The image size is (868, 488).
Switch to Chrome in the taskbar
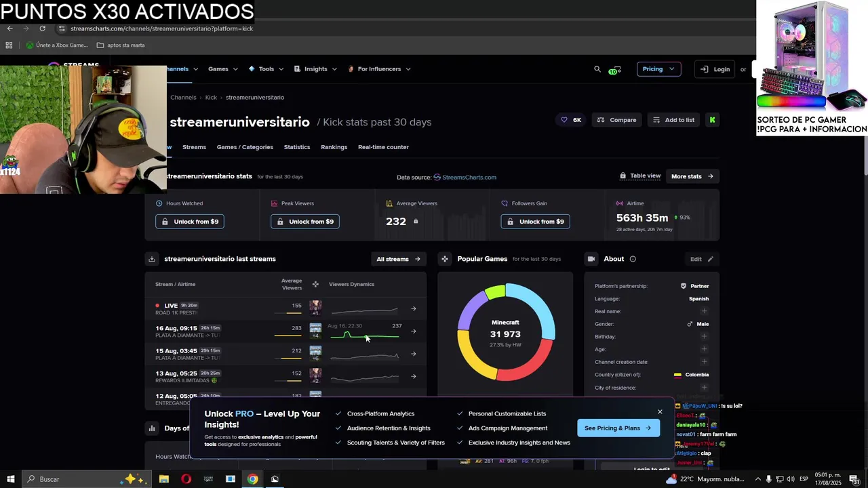click(252, 479)
